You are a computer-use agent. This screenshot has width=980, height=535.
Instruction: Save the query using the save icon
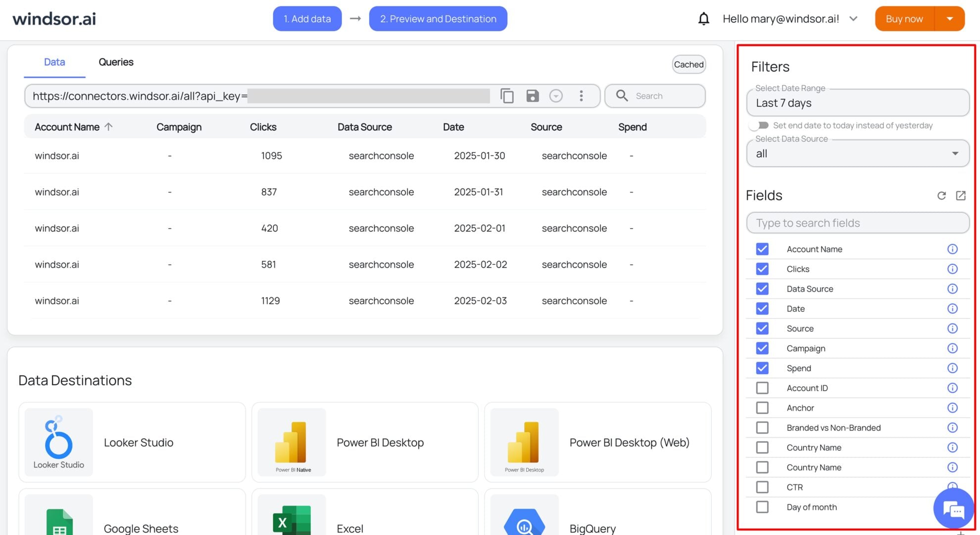[532, 96]
